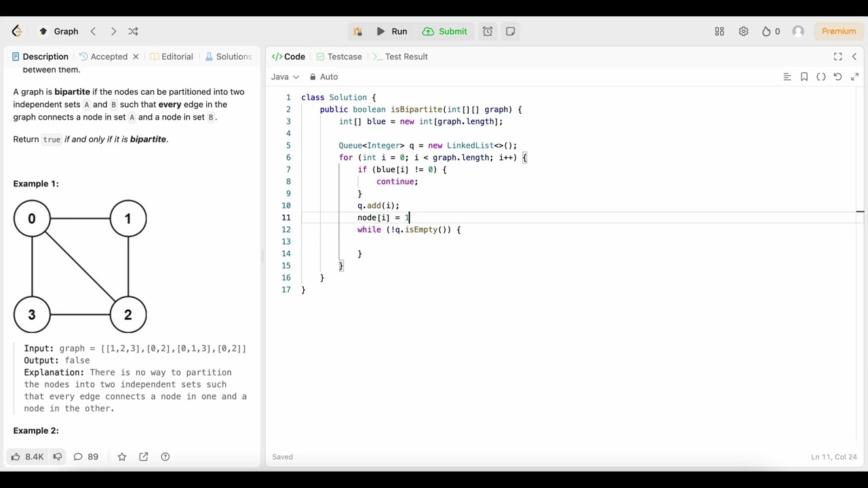Click the 'Saved' status text

[283, 457]
